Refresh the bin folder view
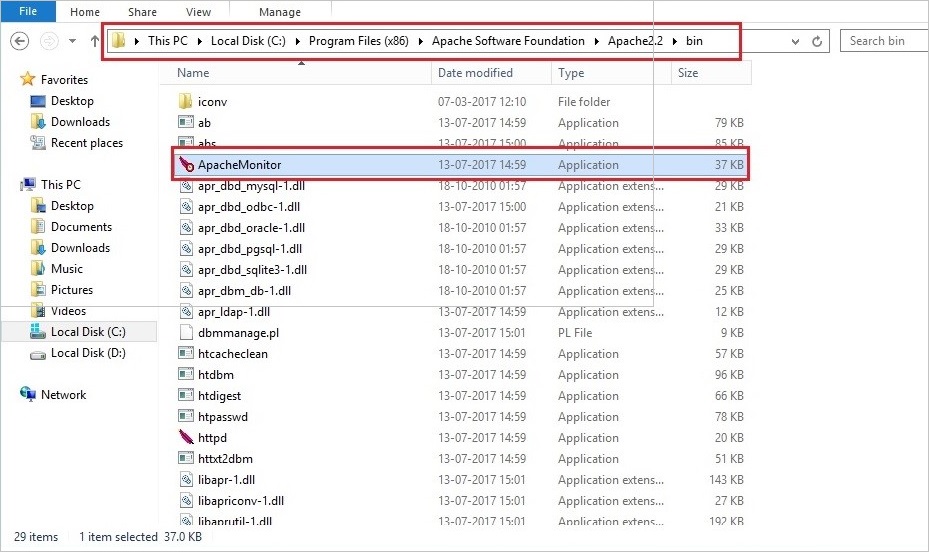The image size is (929, 552). [x=817, y=41]
